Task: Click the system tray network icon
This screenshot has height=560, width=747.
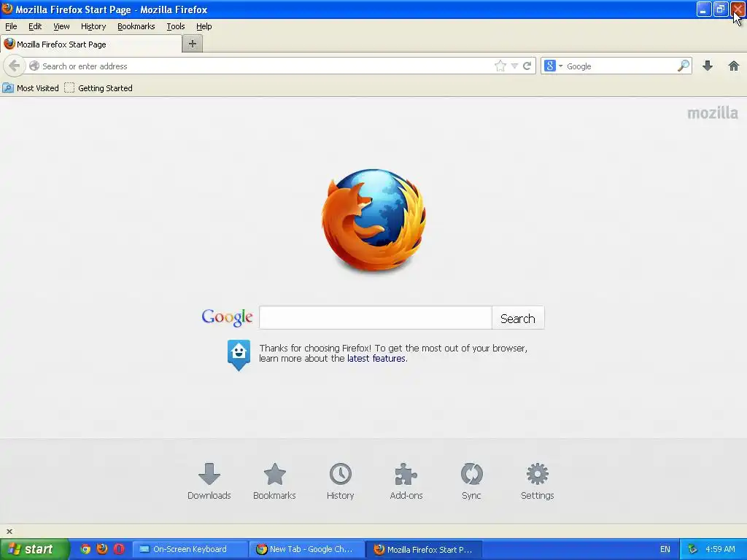Action: tap(692, 549)
